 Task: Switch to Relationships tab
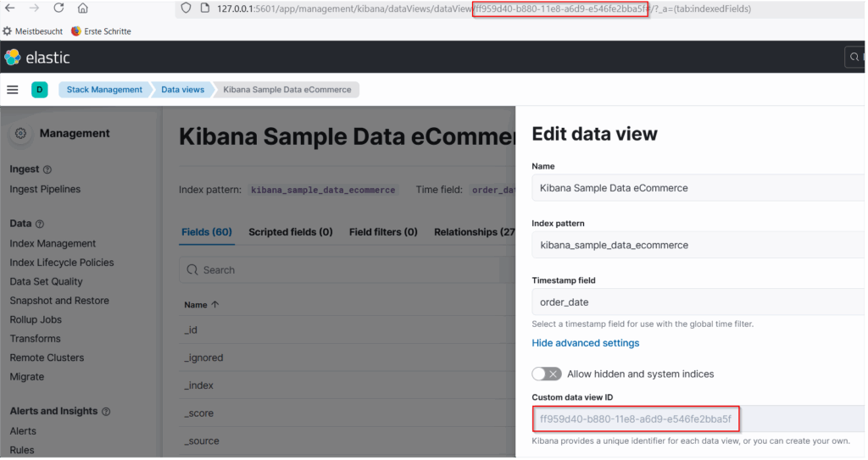pyautogui.click(x=475, y=232)
